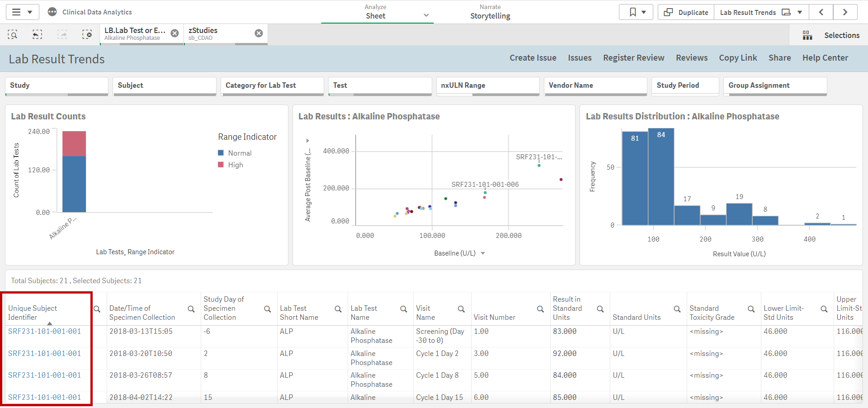Switch to Narrate Storytelling tab
This screenshot has width=868, height=408.
pos(490,12)
